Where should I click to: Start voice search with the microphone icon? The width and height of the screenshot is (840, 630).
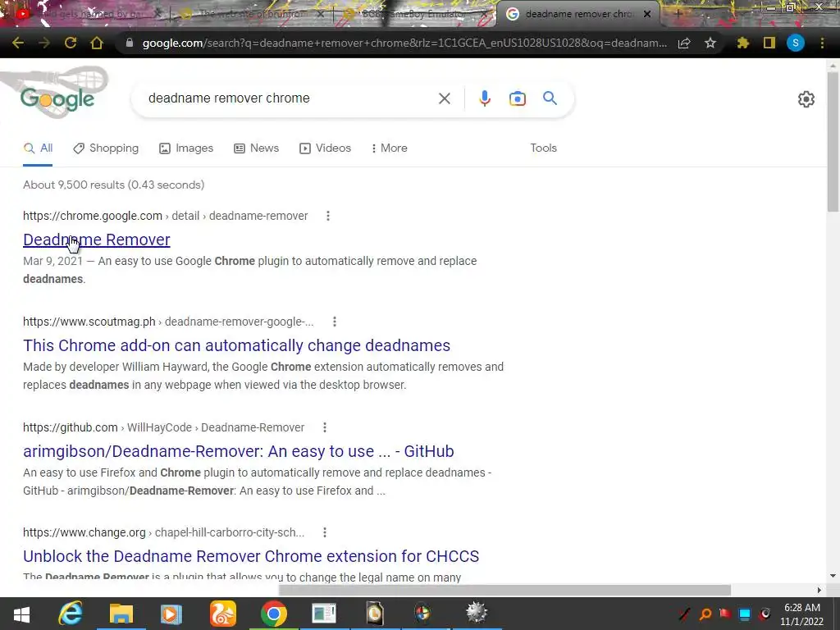pyautogui.click(x=484, y=98)
